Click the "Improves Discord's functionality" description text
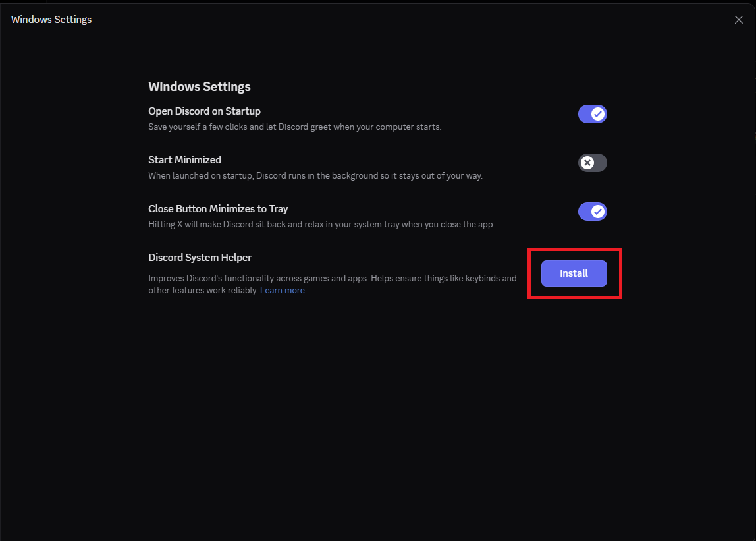Viewport: 756px width, 541px height. click(x=332, y=279)
